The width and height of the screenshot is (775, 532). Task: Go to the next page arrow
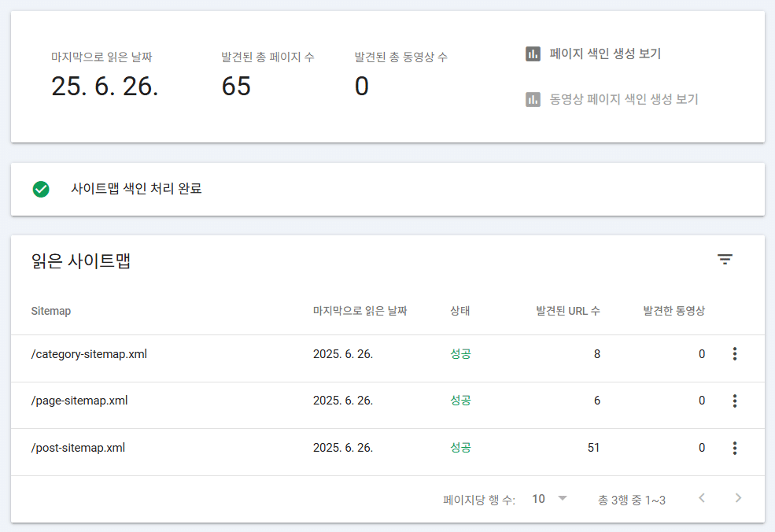pyautogui.click(x=738, y=498)
